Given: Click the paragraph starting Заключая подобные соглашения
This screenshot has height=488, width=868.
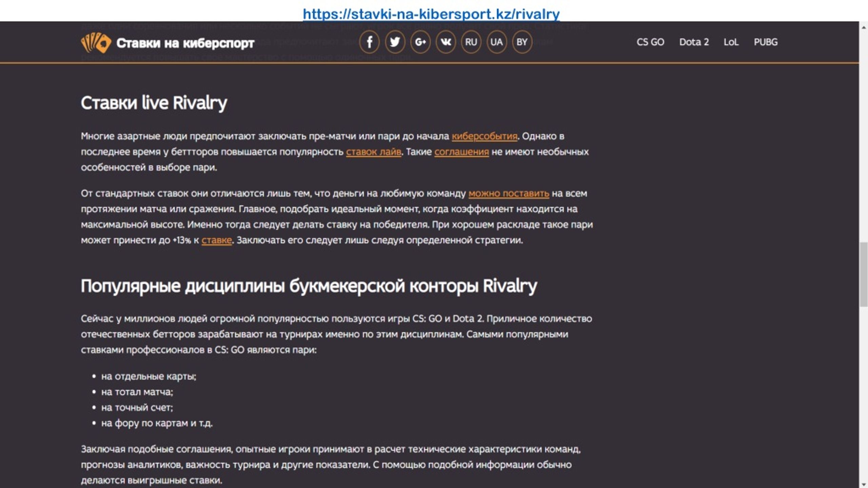Looking at the screenshot, I should coord(331,465).
